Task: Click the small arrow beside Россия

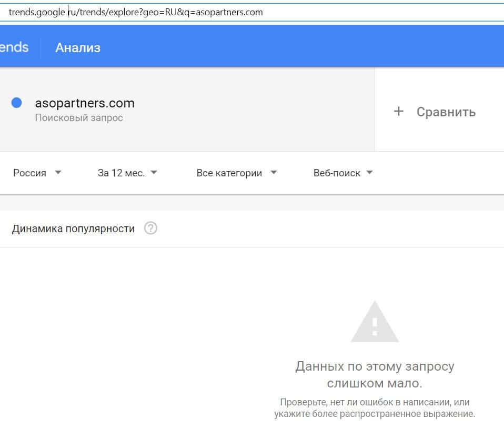Action: 58,173
